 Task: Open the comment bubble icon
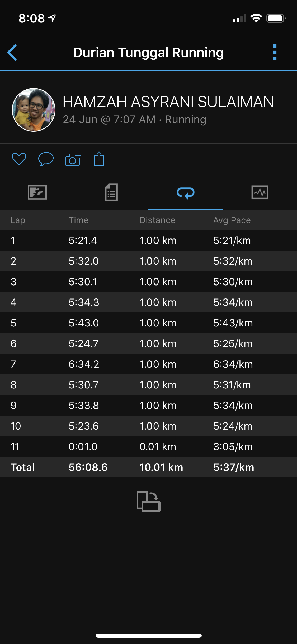(46, 159)
